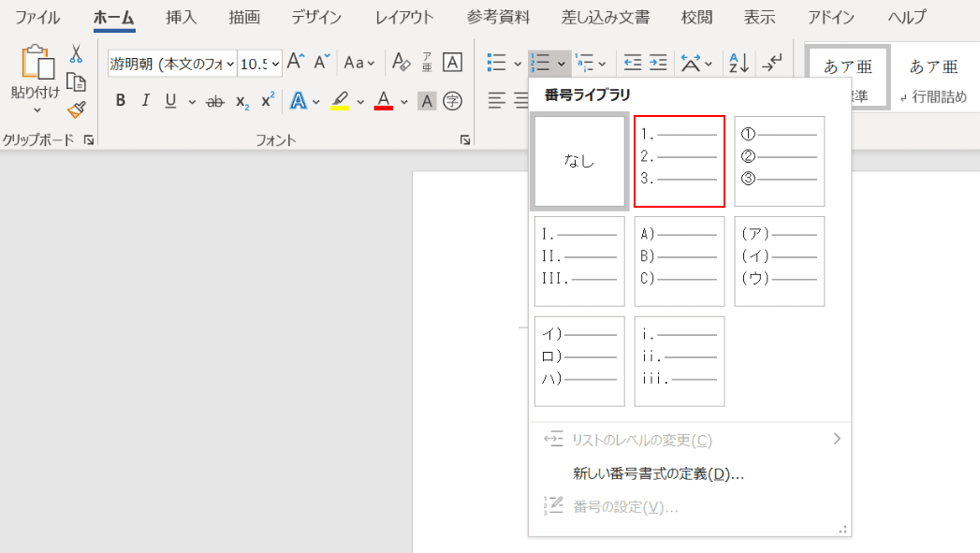Screen dimensions: 980x553
Task: Toggle italic formatting
Action: coord(146,100)
